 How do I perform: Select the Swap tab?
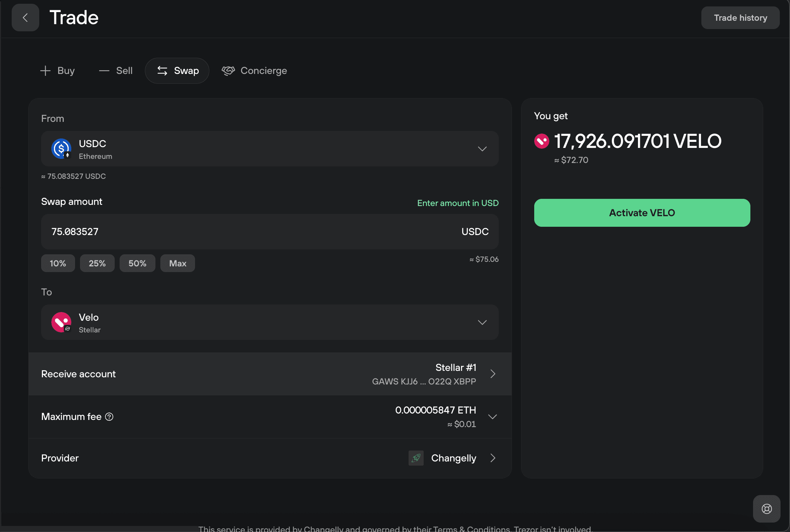[x=177, y=71]
